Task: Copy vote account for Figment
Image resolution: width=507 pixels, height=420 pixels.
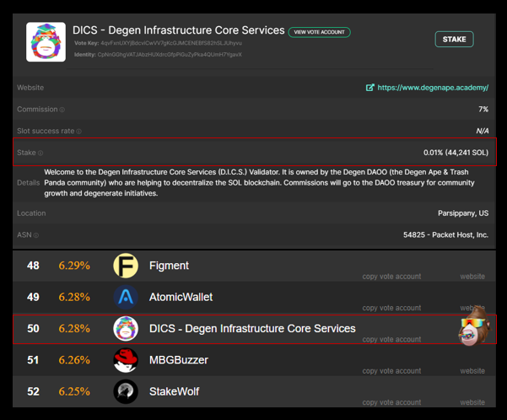Action: click(391, 277)
